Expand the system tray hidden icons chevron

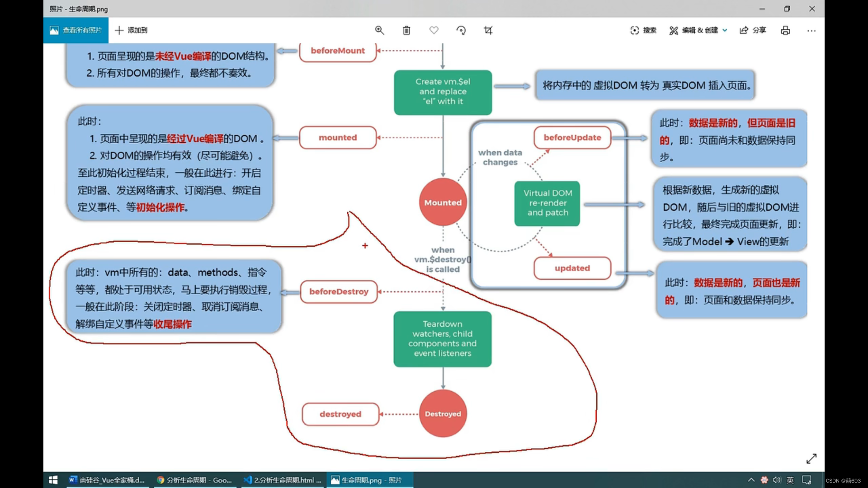(751, 480)
